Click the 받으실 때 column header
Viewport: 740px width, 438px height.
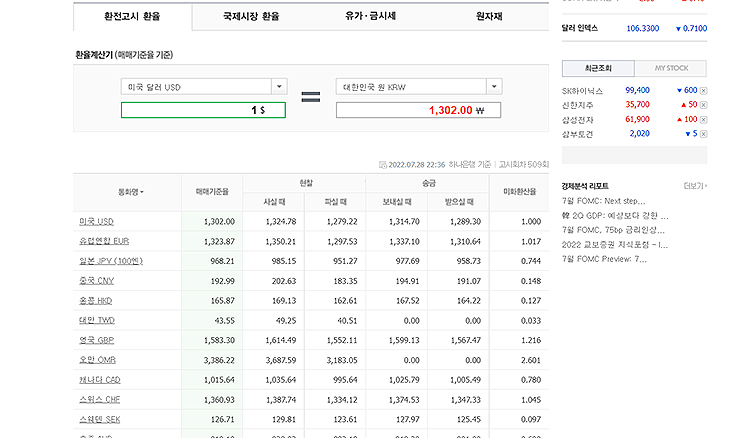tap(459, 202)
